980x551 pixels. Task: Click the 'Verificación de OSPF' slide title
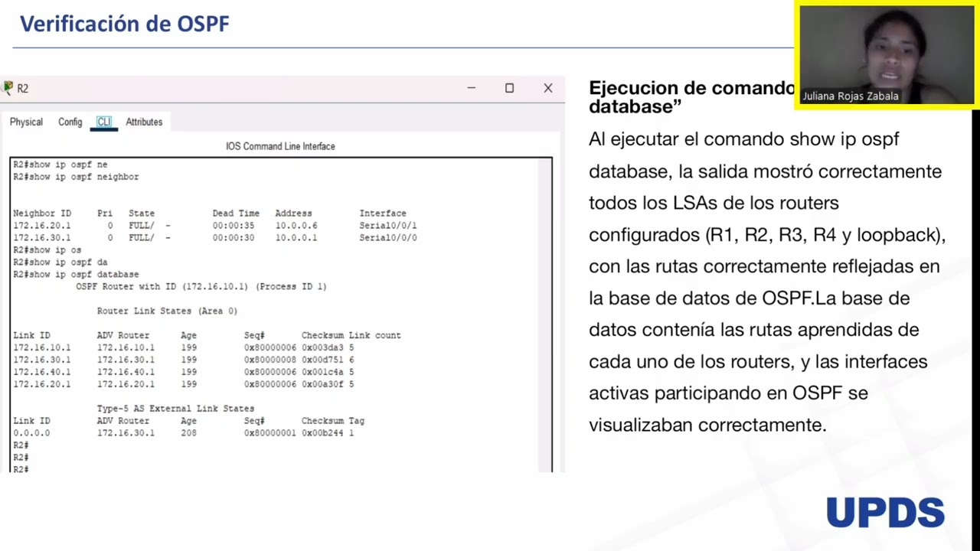tap(125, 24)
